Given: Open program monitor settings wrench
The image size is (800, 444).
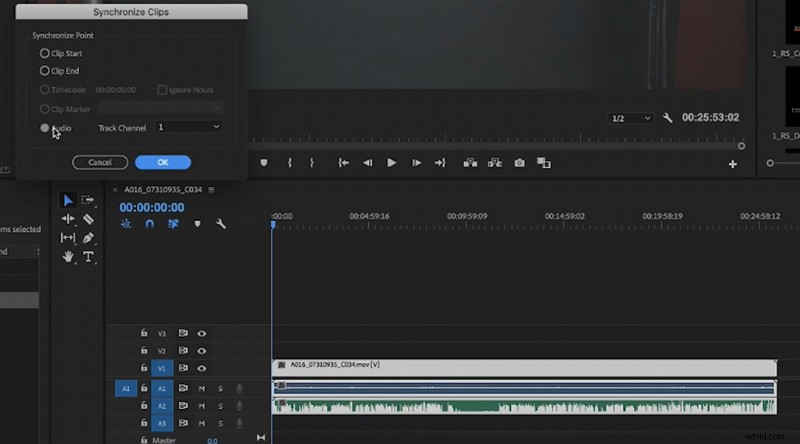Looking at the screenshot, I should click(667, 118).
